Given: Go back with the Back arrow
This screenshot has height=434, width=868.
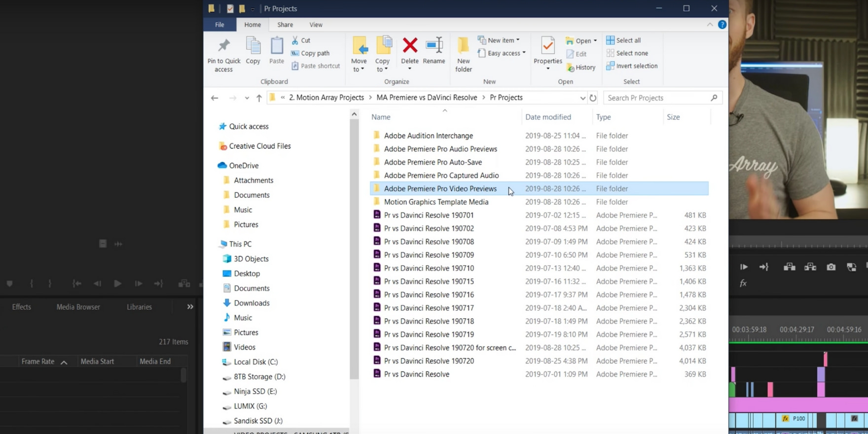Looking at the screenshot, I should (215, 98).
